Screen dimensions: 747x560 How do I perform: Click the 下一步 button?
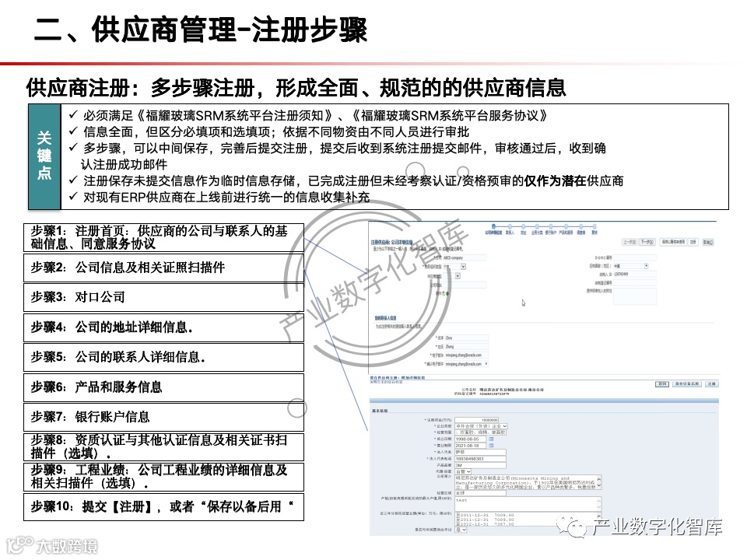[x=647, y=242]
